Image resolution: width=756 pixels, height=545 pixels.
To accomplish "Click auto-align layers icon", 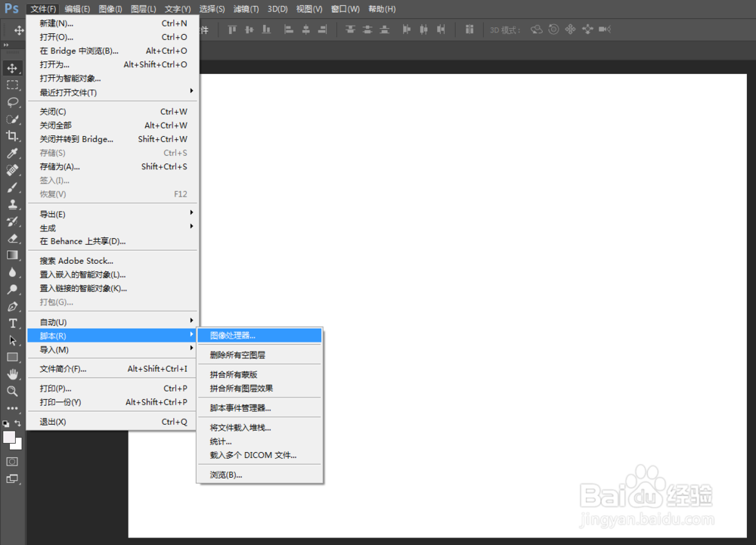I will pos(469,30).
